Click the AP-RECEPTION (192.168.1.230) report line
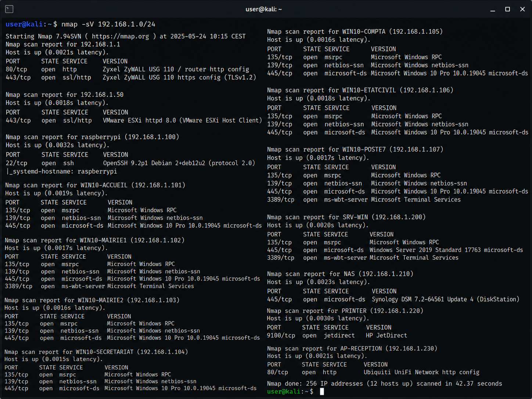Screen dimensions: 532x399 click(x=352, y=348)
